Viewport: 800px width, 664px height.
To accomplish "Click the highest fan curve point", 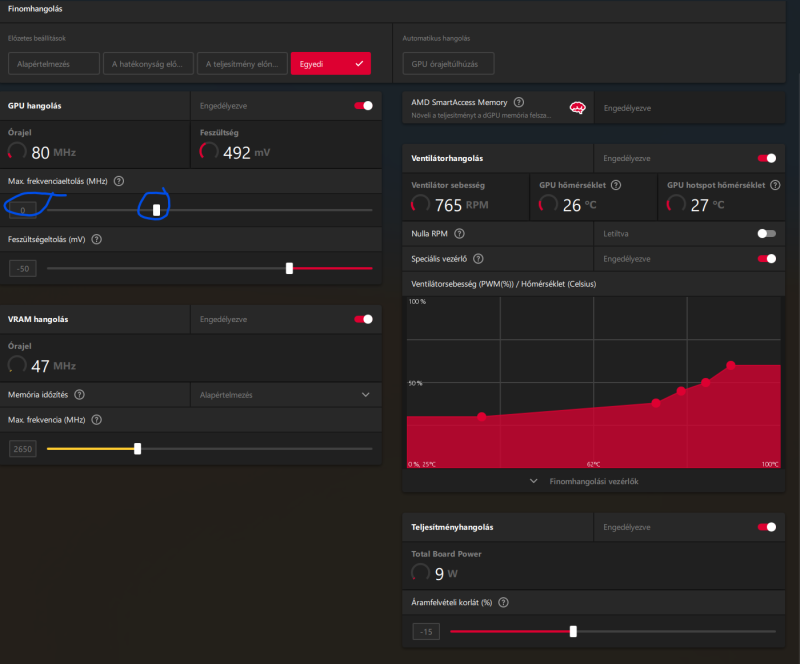I will pos(731,365).
